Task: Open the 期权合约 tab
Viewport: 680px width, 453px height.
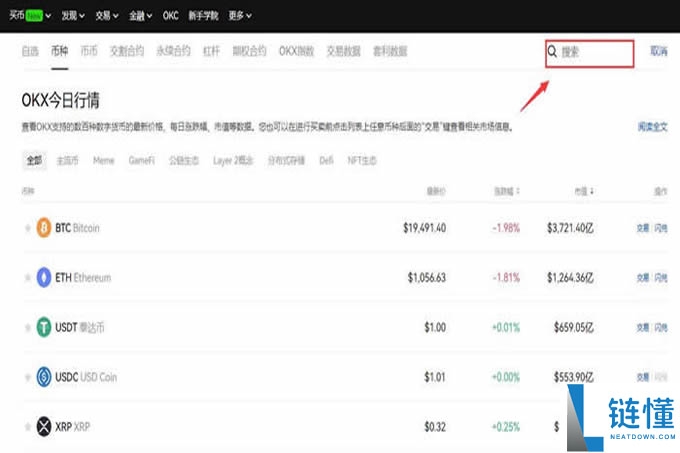Action: click(249, 51)
